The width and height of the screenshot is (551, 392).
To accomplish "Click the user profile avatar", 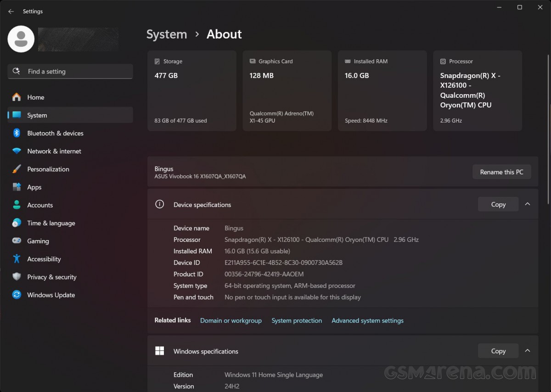I will [x=21, y=39].
